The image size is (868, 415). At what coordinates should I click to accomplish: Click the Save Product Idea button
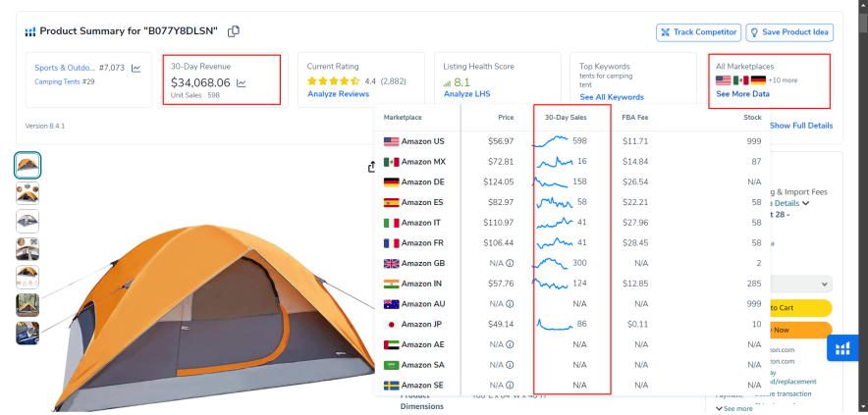click(789, 32)
